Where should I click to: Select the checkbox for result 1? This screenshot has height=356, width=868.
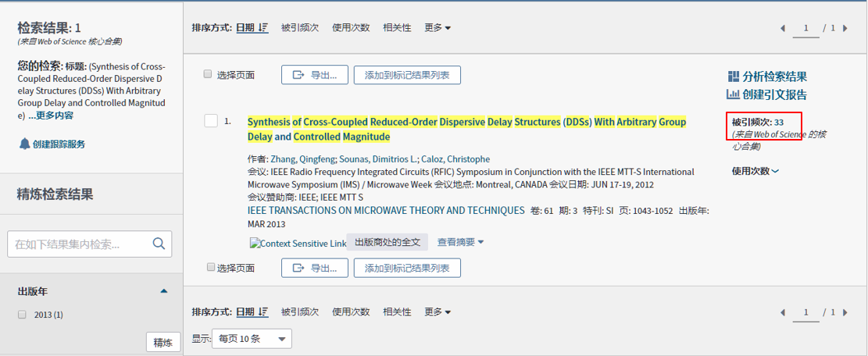[210, 121]
